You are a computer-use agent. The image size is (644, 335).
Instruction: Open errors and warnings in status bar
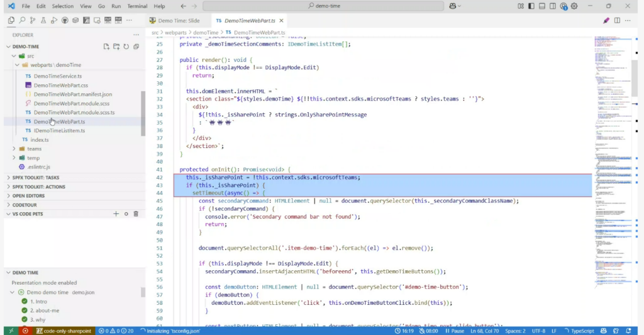pos(116,331)
